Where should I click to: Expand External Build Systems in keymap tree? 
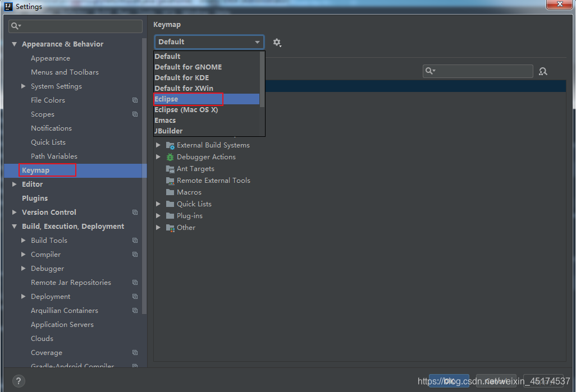158,145
